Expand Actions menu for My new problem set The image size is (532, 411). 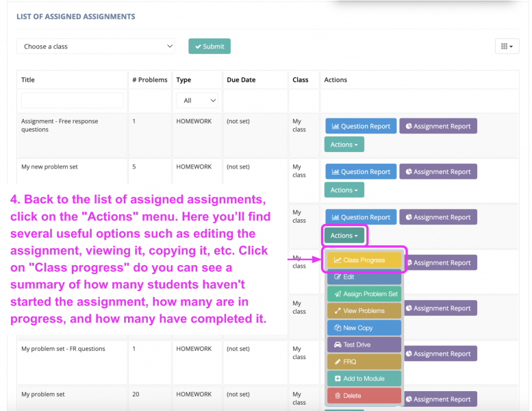(x=344, y=190)
